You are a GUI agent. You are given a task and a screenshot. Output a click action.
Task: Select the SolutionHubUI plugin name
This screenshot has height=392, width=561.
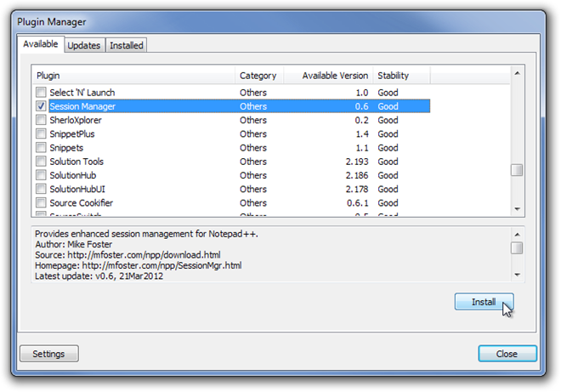[x=77, y=189]
